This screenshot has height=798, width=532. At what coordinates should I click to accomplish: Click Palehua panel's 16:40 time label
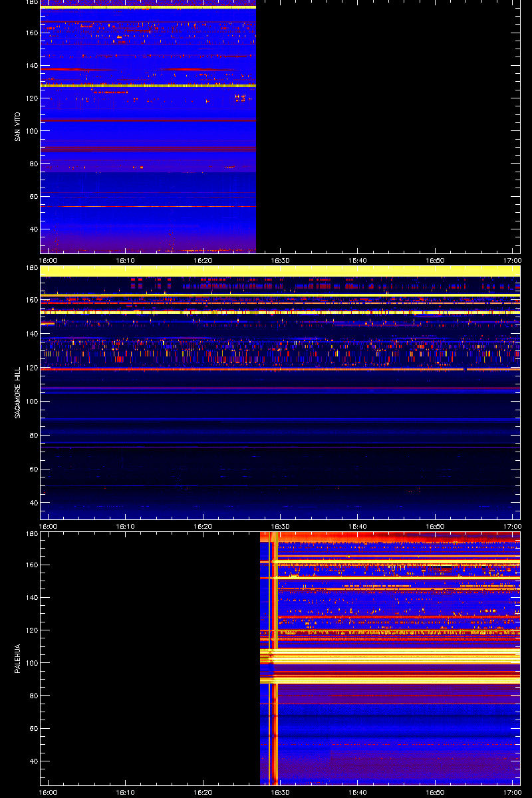click(358, 793)
